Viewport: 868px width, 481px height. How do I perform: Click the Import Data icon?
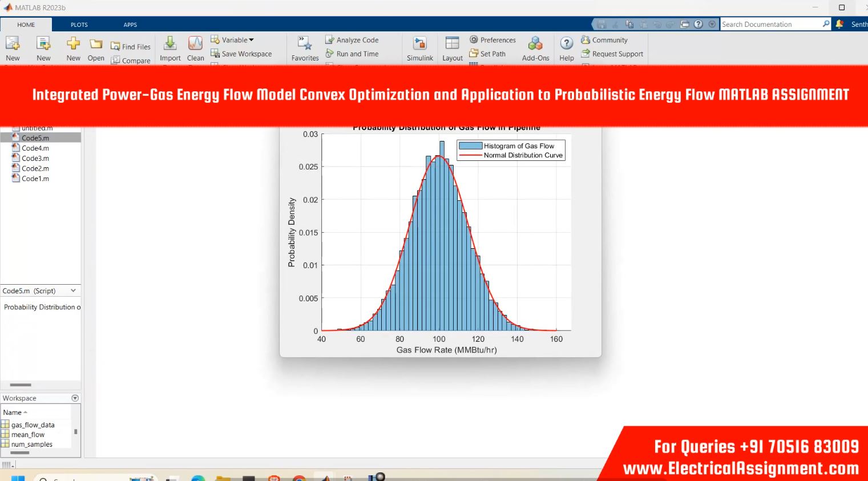click(170, 45)
